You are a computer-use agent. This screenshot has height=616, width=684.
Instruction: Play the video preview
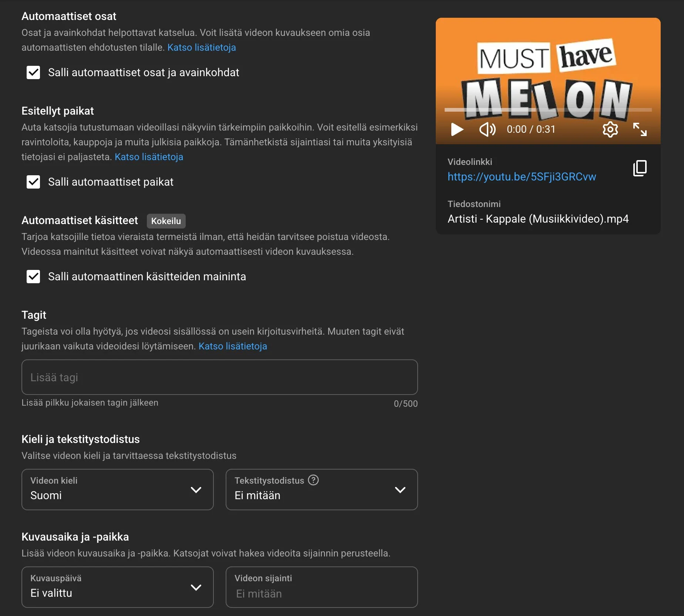pyautogui.click(x=457, y=129)
